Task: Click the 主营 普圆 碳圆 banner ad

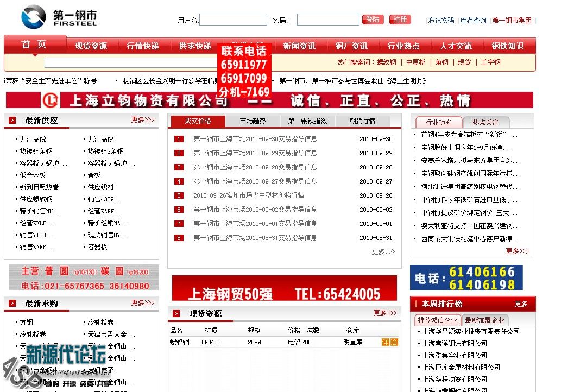Action: (x=84, y=277)
